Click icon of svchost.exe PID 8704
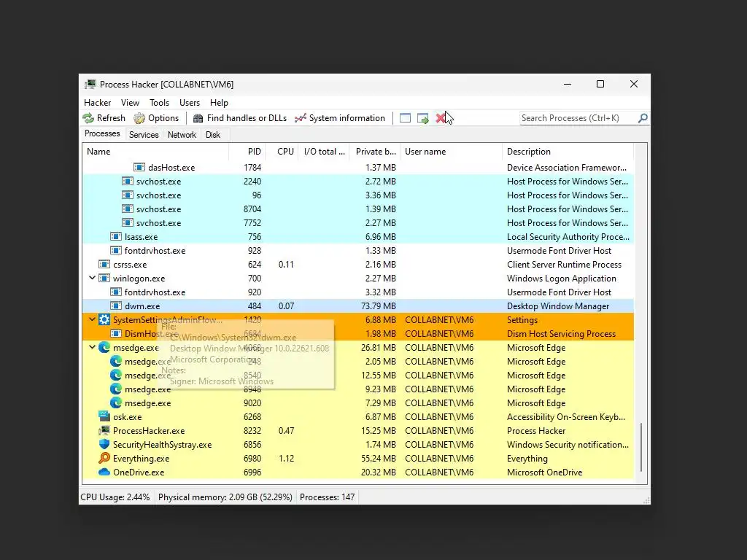This screenshot has width=747, height=560. [x=127, y=209]
